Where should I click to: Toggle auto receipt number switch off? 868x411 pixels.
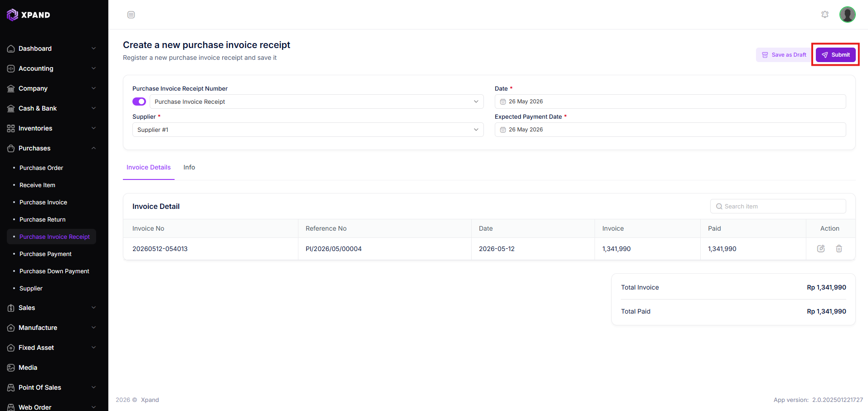(x=139, y=102)
